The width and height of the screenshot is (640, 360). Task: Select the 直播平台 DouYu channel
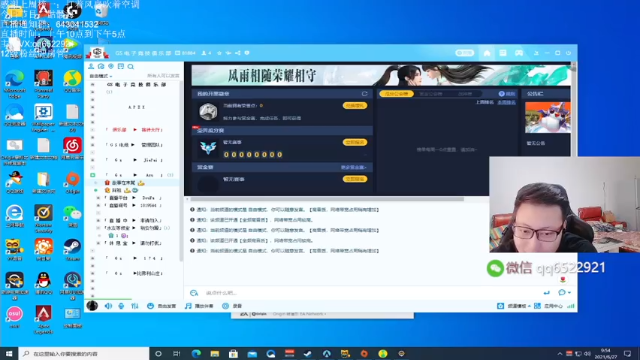(x=134, y=198)
